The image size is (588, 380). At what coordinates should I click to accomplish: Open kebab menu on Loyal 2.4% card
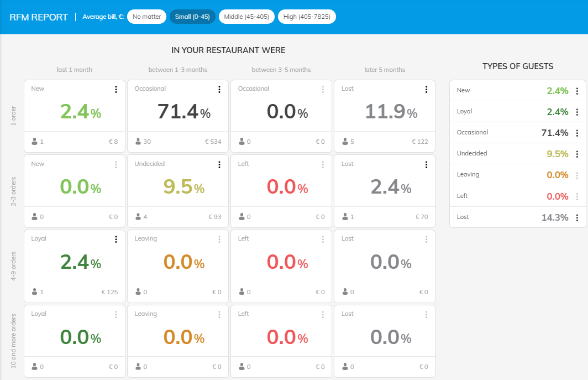[116, 240]
